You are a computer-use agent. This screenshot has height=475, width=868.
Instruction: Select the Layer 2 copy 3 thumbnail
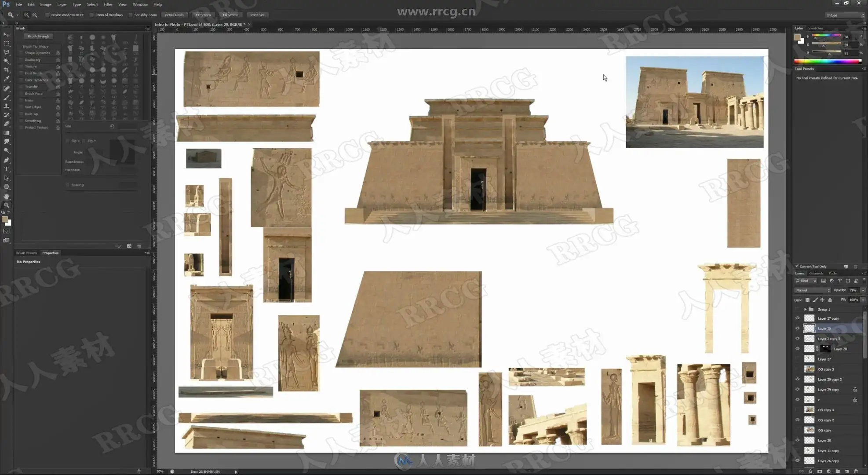(x=809, y=339)
